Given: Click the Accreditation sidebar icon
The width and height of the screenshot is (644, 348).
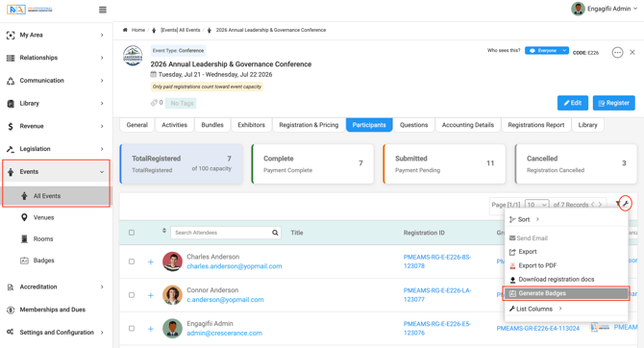Looking at the screenshot, I should (11, 287).
